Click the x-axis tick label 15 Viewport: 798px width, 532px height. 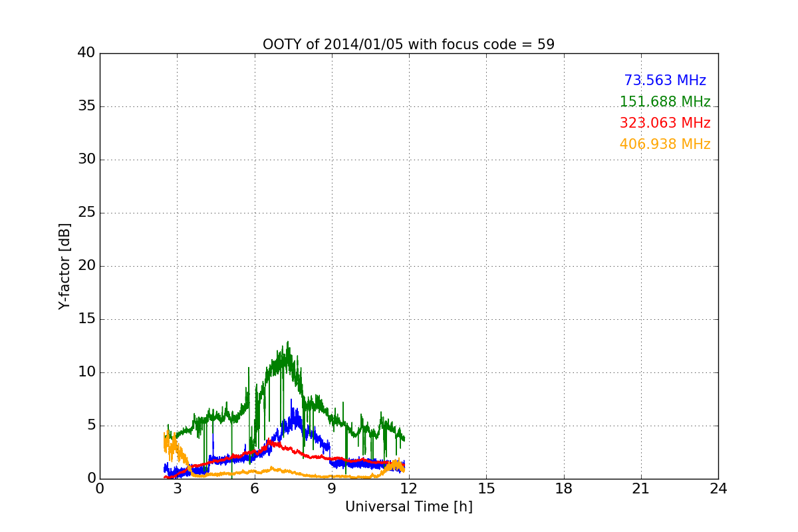click(x=486, y=489)
